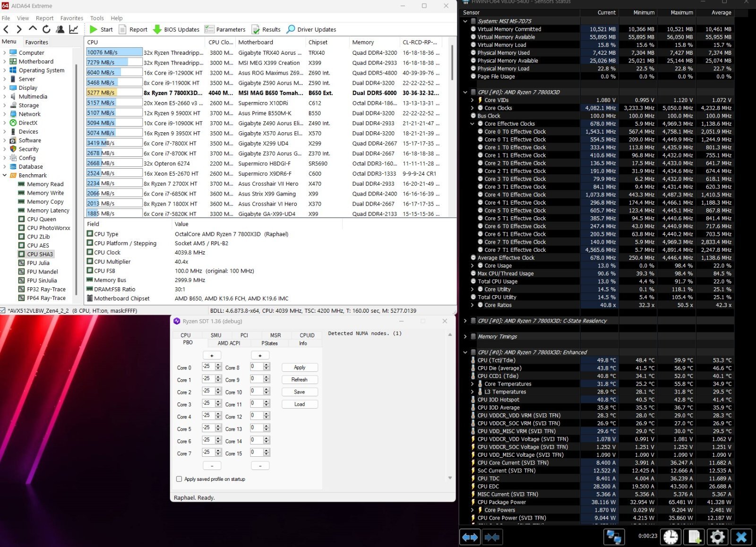Click Save button in Ryzen SDT
756x547 pixels.
300,392
